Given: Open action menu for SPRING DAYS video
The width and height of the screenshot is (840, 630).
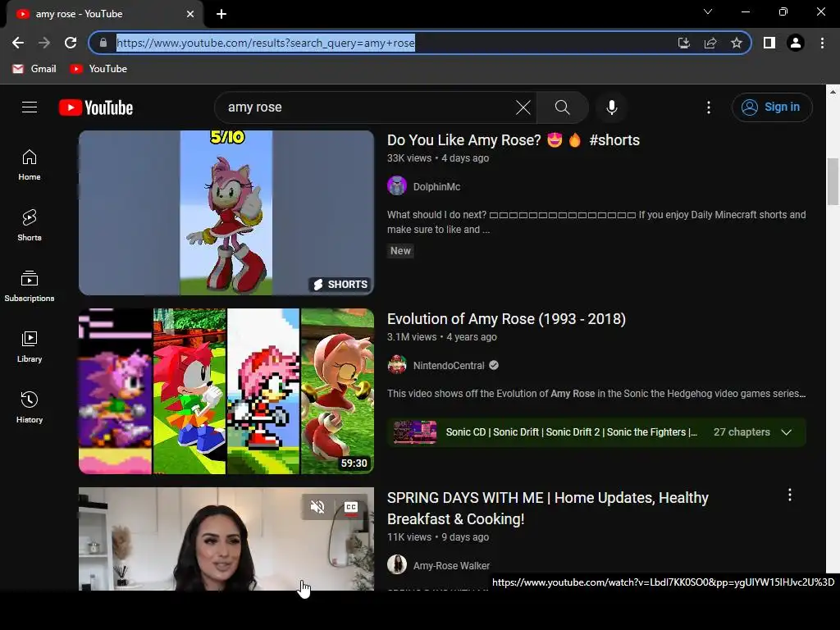Looking at the screenshot, I should click(x=790, y=495).
